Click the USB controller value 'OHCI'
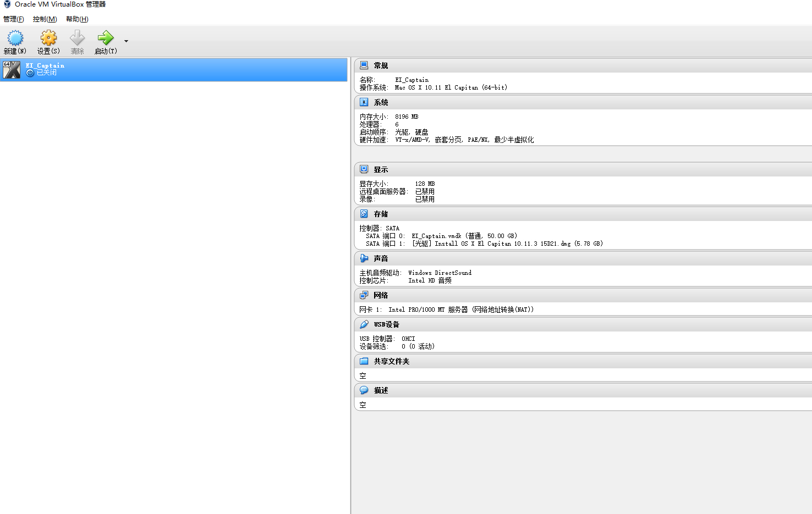The width and height of the screenshot is (812, 514). click(x=408, y=339)
